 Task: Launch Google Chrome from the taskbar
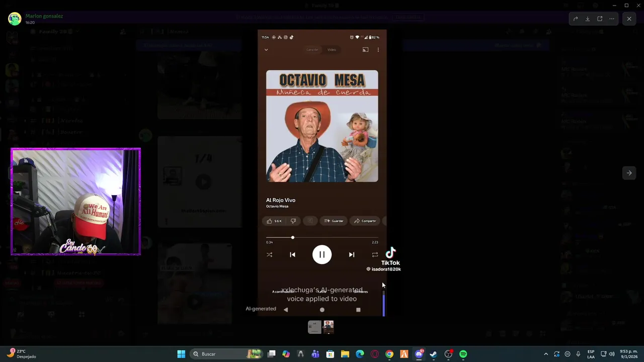[x=389, y=354]
